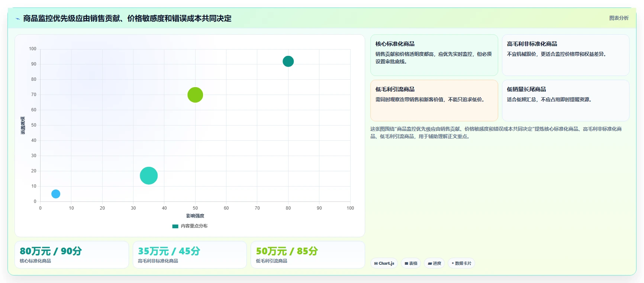Screen dimensions: 644x283
Task: Click the Chart.js tag
Action: tap(384, 263)
